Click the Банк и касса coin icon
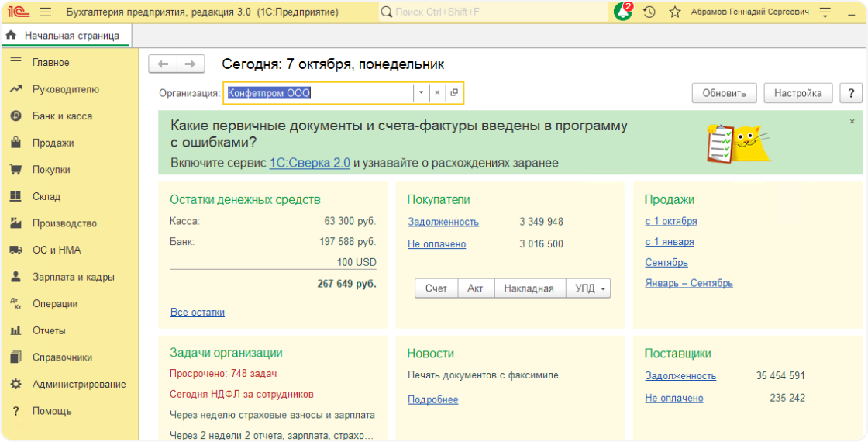868x442 pixels. click(16, 116)
